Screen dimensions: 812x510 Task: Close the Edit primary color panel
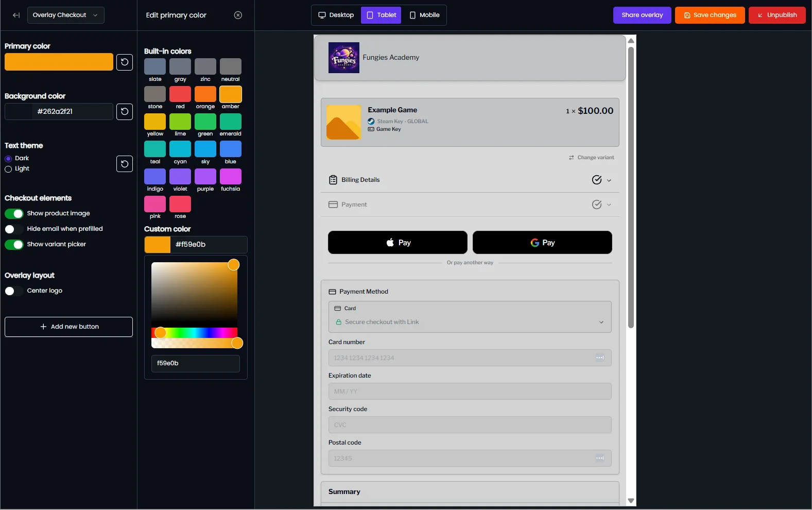point(238,15)
